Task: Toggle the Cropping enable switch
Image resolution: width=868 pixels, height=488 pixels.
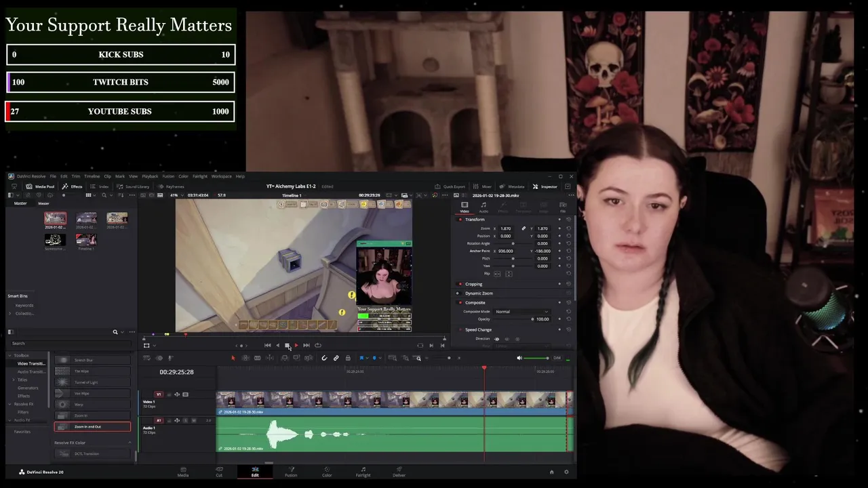Action: [x=459, y=284]
